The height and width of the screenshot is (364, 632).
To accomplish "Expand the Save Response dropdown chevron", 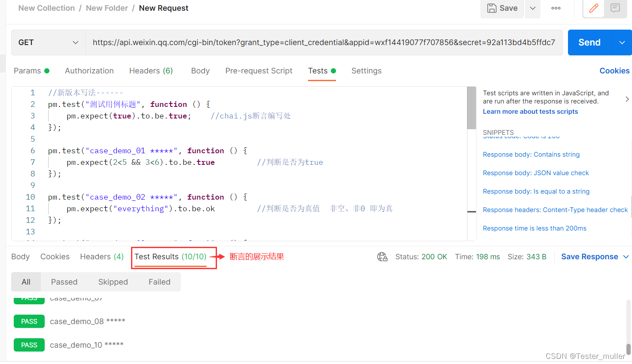I will pyautogui.click(x=626, y=257).
